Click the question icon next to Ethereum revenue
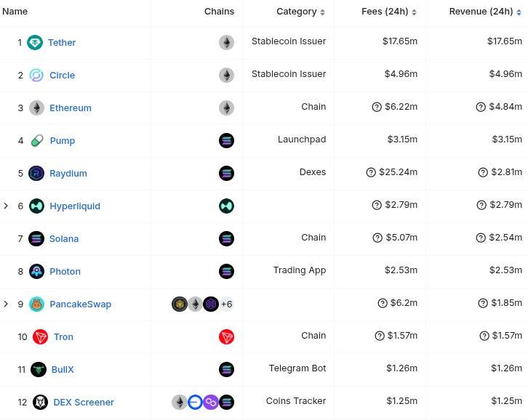Image resolution: width=528 pixels, height=420 pixels. click(481, 107)
